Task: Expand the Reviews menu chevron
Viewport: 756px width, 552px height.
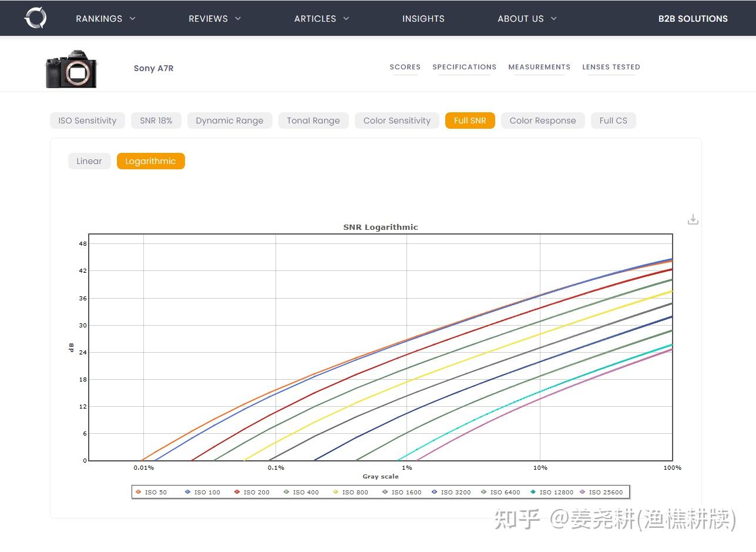Action: click(238, 18)
